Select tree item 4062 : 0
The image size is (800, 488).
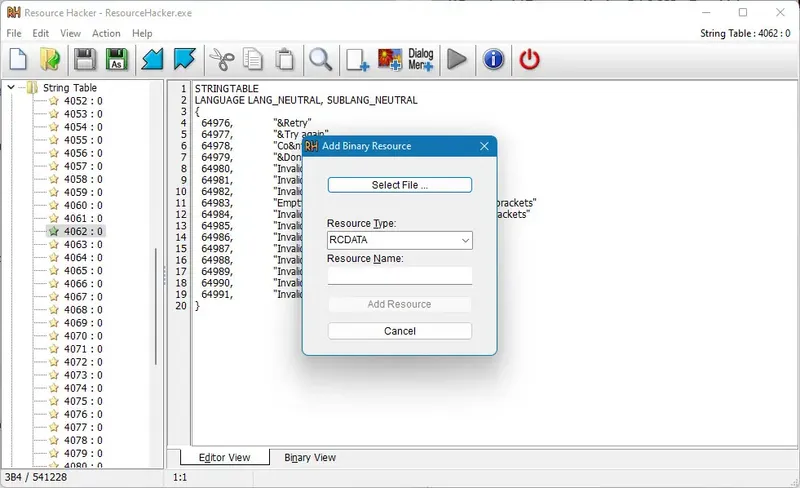pos(83,231)
